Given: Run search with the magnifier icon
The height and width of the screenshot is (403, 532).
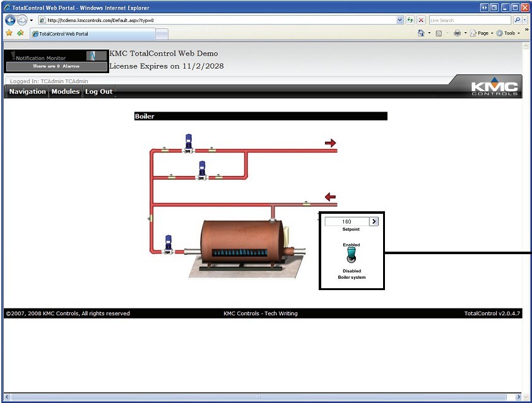Looking at the screenshot, I should pyautogui.click(x=517, y=20).
